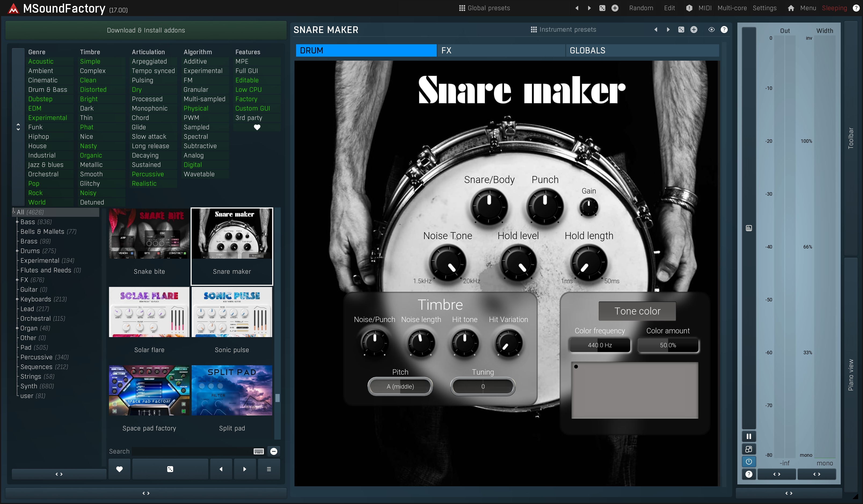Toggle the meter power button
Screen dimensions: 863x504
749,462
